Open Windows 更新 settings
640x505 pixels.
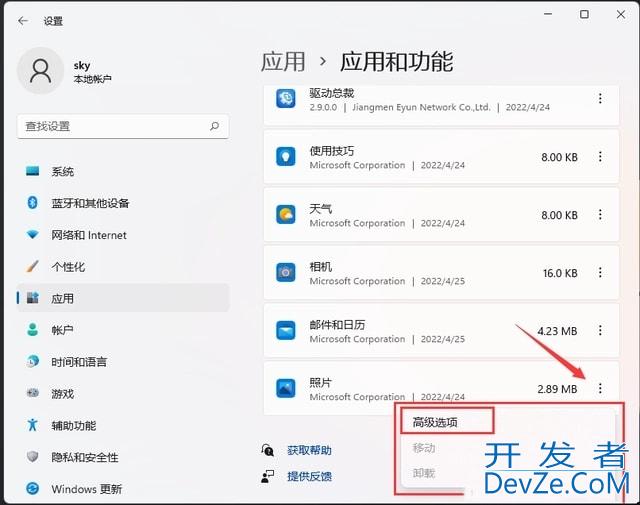[123, 489]
